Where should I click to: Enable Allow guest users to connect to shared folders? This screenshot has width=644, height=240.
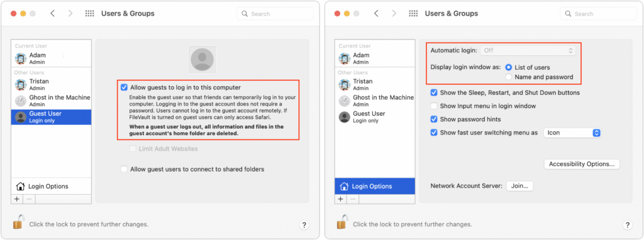click(124, 169)
